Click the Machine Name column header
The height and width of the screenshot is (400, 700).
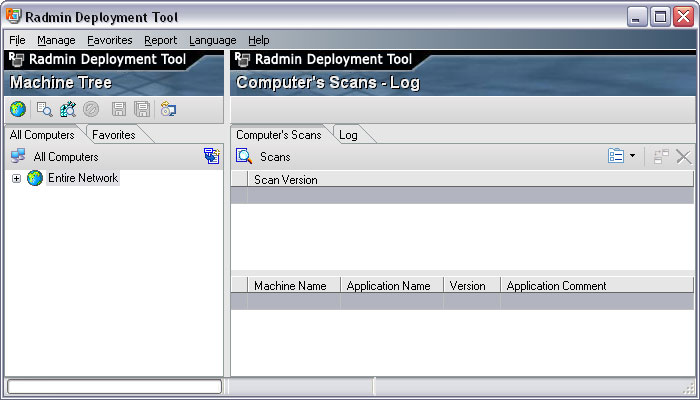[x=294, y=286]
